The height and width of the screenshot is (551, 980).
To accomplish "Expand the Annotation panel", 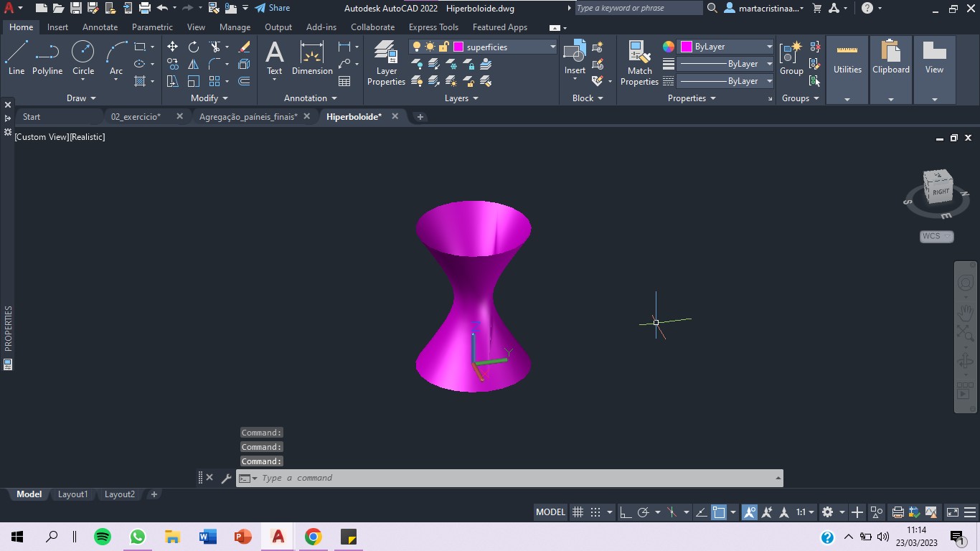I will 310,98.
